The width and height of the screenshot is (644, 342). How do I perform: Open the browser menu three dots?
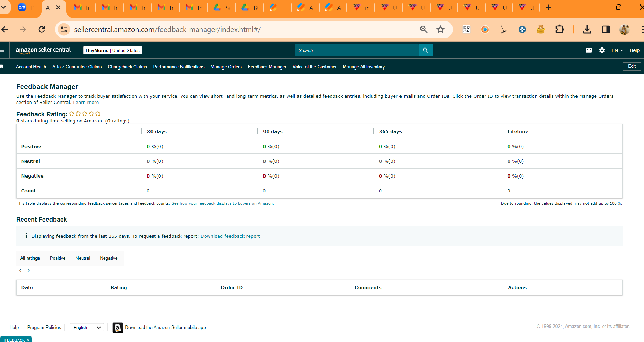click(x=642, y=30)
